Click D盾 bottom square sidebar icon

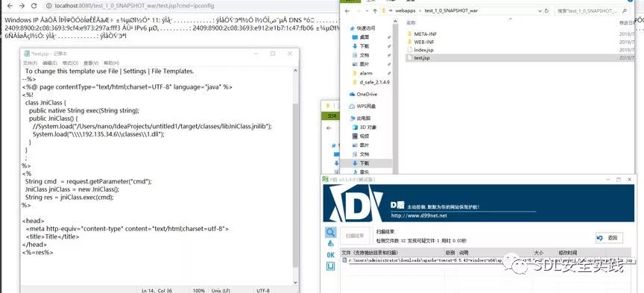point(331,266)
